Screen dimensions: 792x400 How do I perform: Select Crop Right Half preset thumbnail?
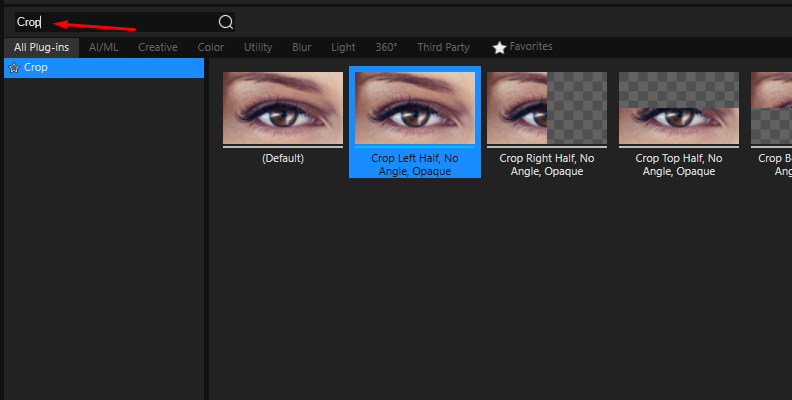[547, 108]
